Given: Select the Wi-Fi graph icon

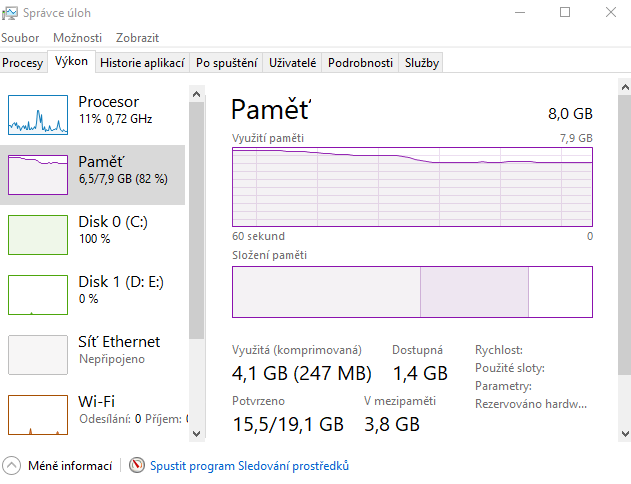Looking at the screenshot, I should coord(37,415).
